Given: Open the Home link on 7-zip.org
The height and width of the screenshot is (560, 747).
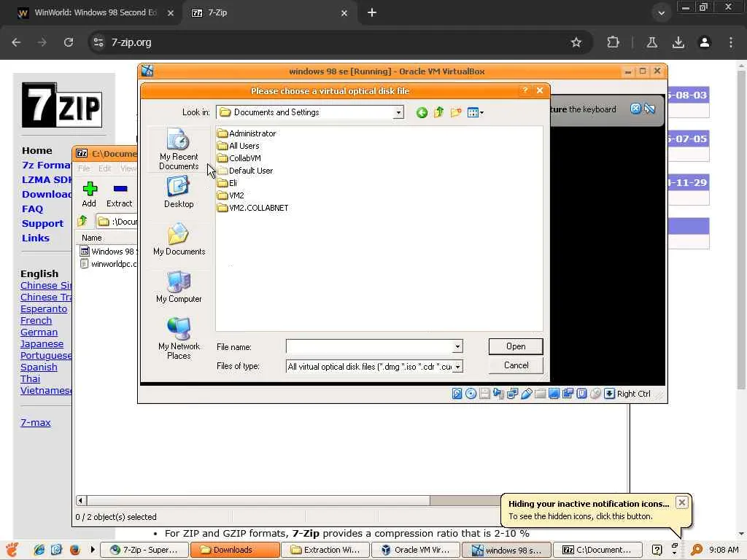Looking at the screenshot, I should 36,150.
